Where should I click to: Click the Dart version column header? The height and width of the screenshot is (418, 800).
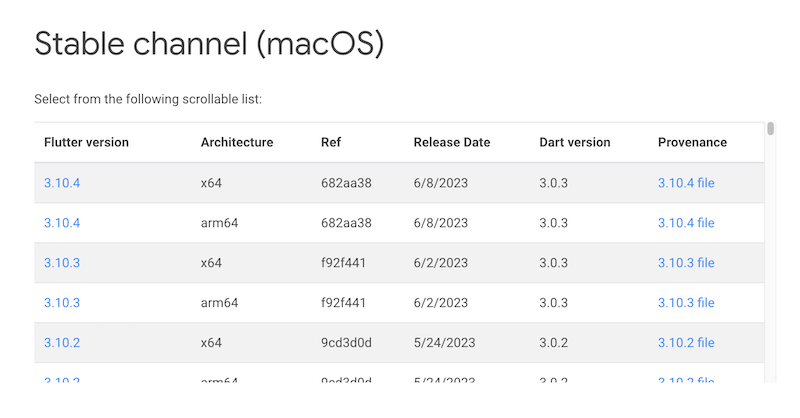[x=575, y=142]
